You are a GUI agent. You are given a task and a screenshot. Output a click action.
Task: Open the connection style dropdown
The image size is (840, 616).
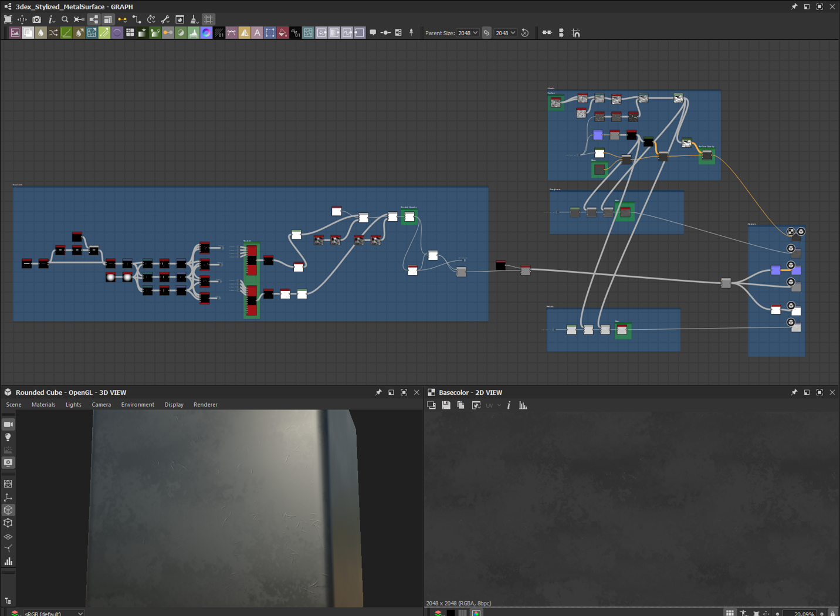[x=137, y=19]
